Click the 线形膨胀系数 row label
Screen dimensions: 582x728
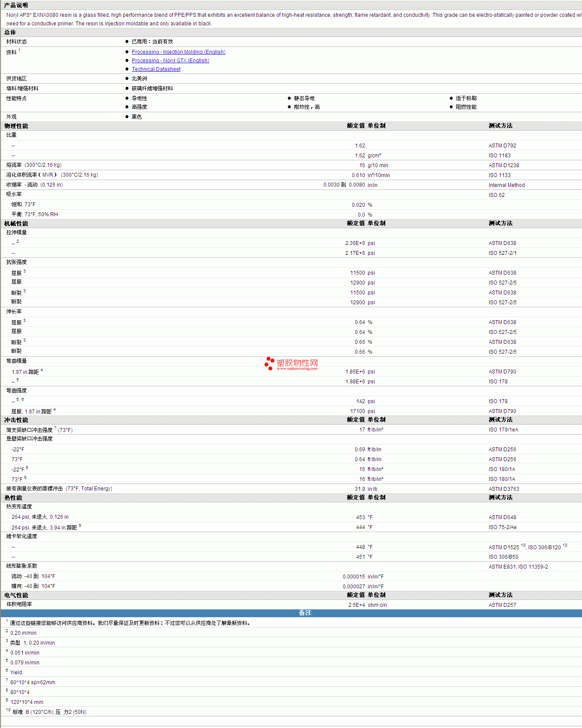tap(21, 566)
